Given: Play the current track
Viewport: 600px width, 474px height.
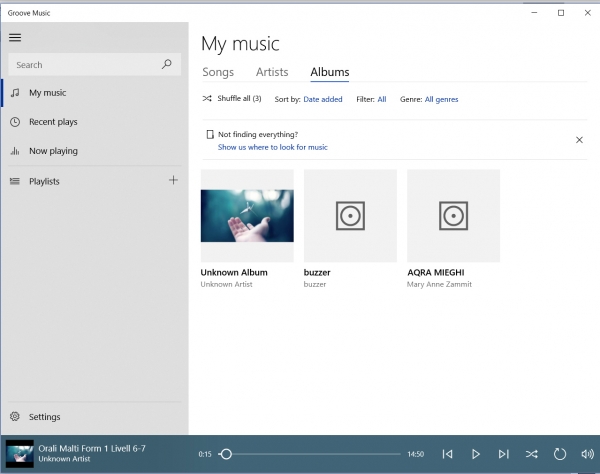Looking at the screenshot, I should pos(476,454).
